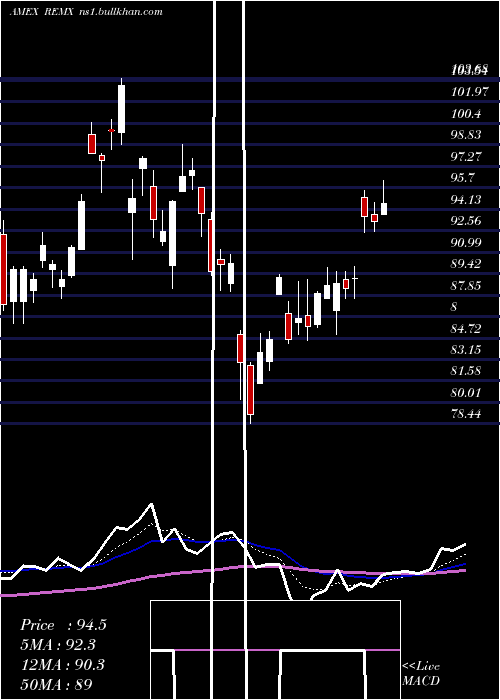500x700 pixels.
Task: Click the Price : 94.5 readout
Action: (63, 625)
